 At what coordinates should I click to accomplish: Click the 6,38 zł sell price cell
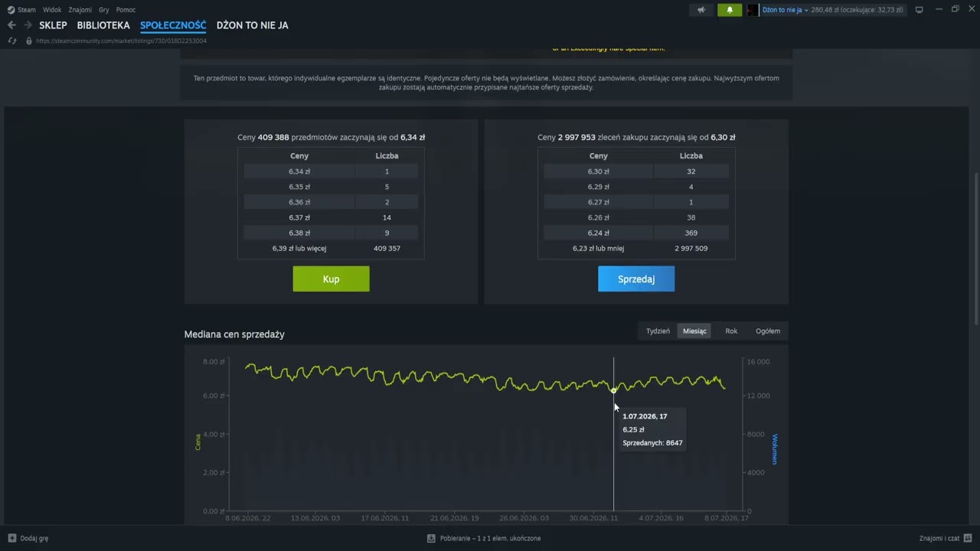point(299,233)
